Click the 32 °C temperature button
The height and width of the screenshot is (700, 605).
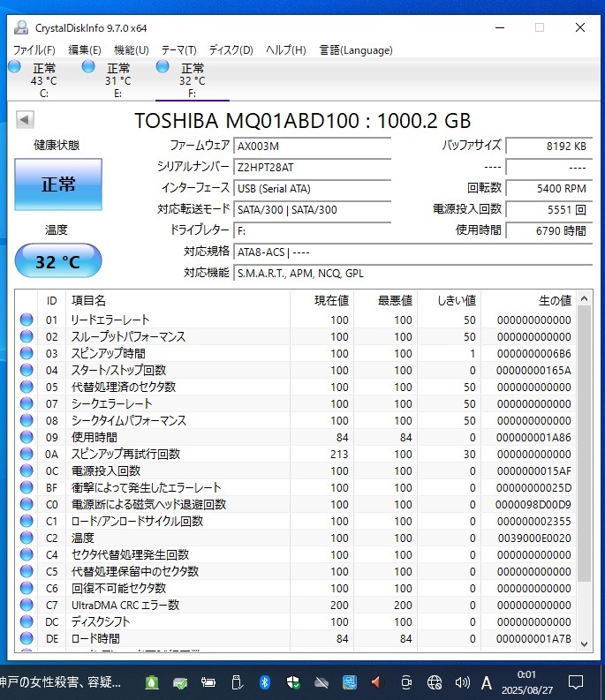pyautogui.click(x=58, y=260)
